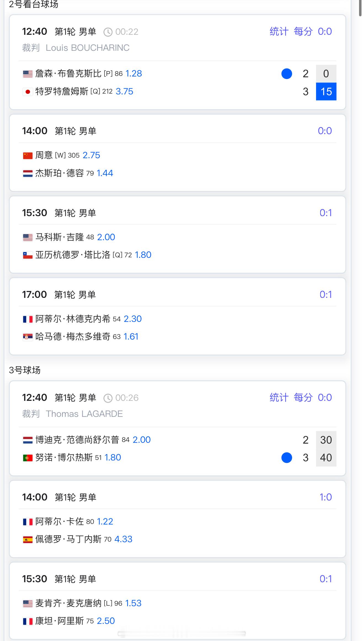Click the vertical scrollbar on the right edge

tap(360, 8)
